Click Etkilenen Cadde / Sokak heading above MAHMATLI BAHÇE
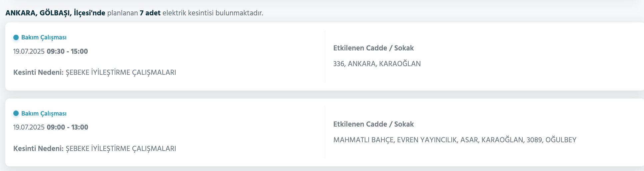The image size is (644, 171). pyautogui.click(x=373, y=124)
